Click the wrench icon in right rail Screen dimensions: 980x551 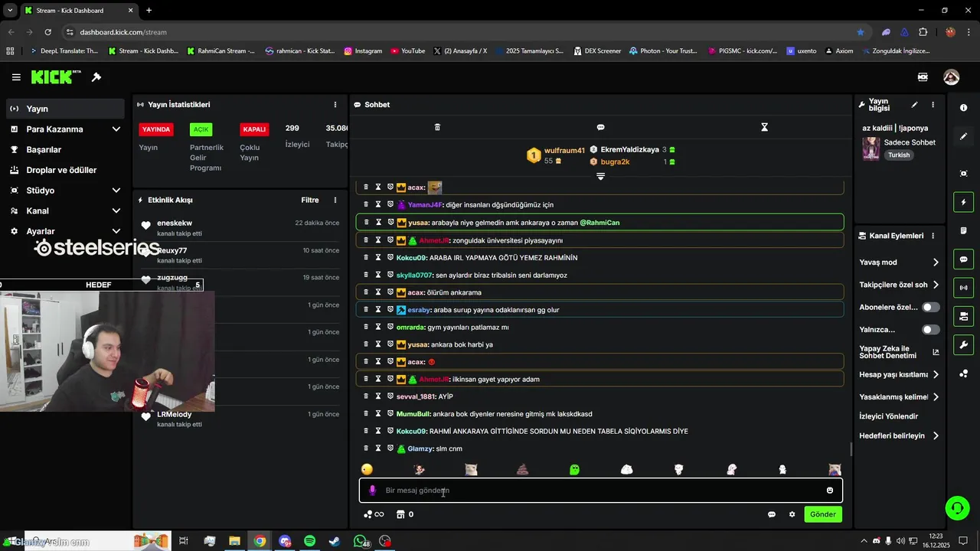(963, 344)
